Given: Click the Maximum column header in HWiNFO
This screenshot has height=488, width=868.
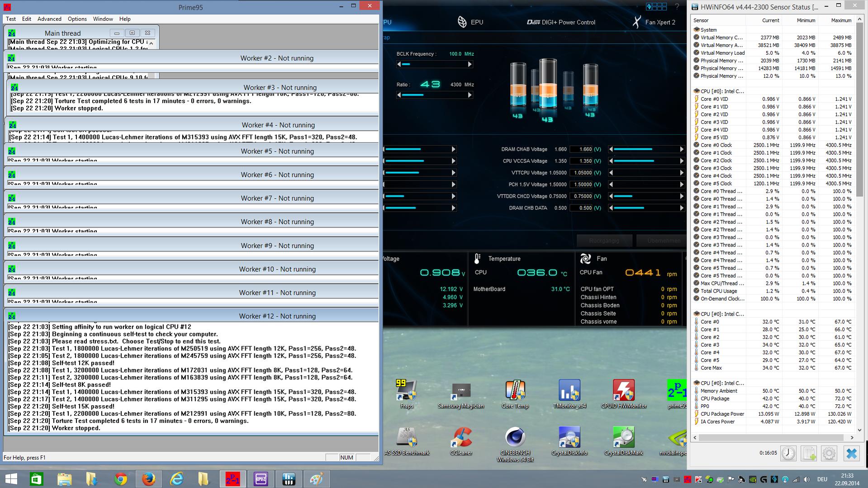Looking at the screenshot, I should tap(841, 20).
